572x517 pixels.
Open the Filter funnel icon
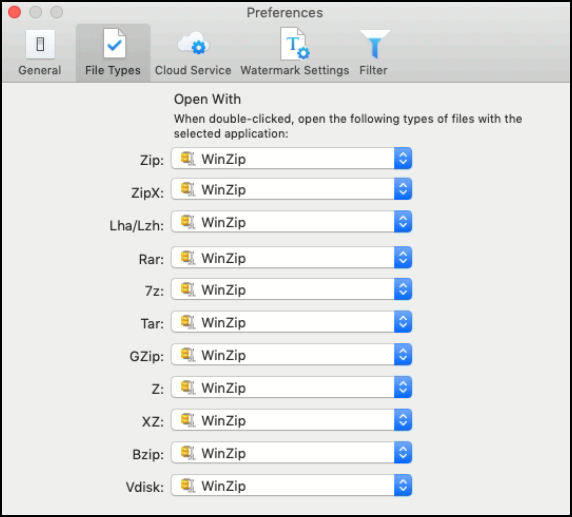click(x=375, y=44)
